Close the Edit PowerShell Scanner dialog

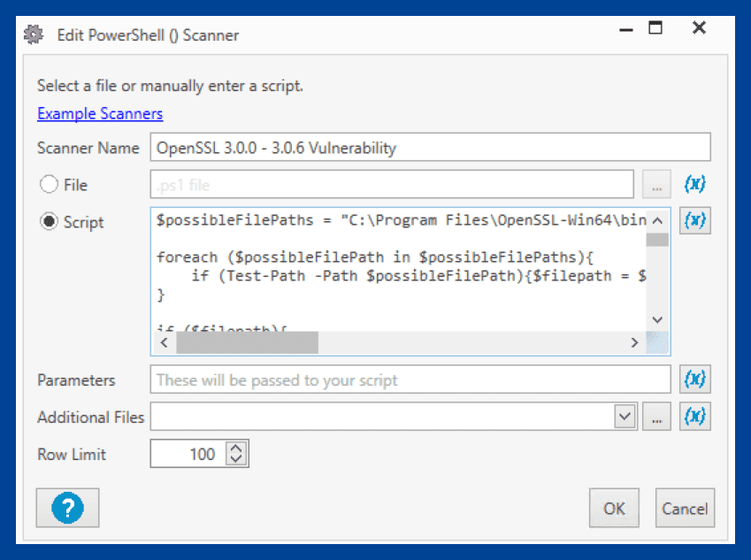[x=700, y=27]
